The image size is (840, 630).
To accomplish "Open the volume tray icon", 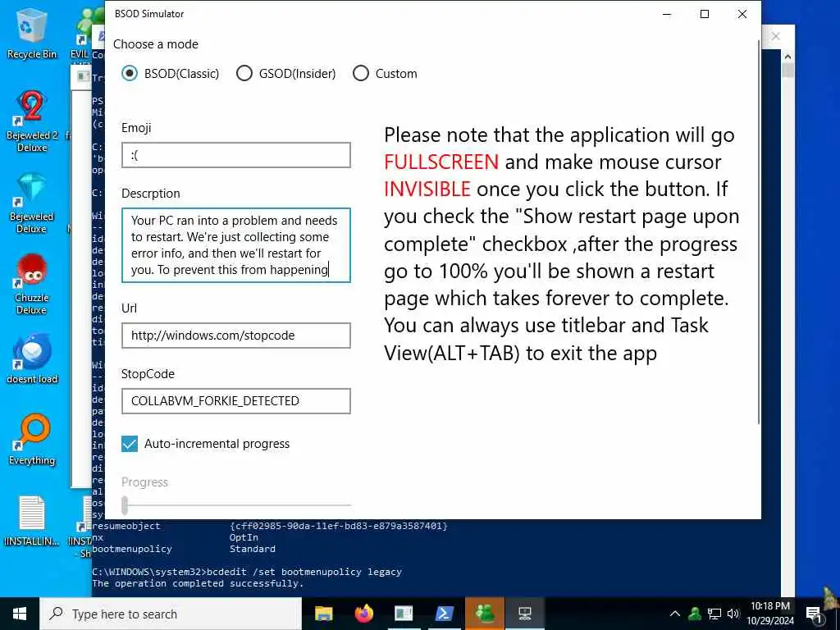I will tap(733, 614).
